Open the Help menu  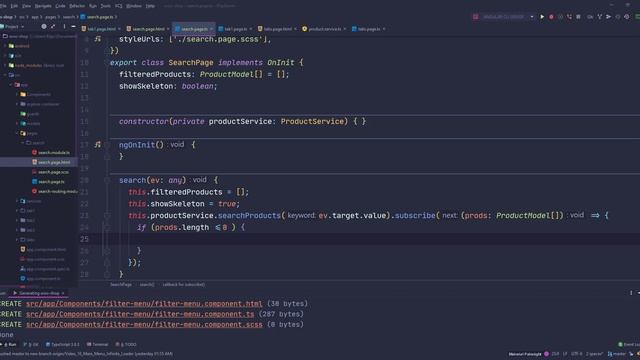[150, 6]
